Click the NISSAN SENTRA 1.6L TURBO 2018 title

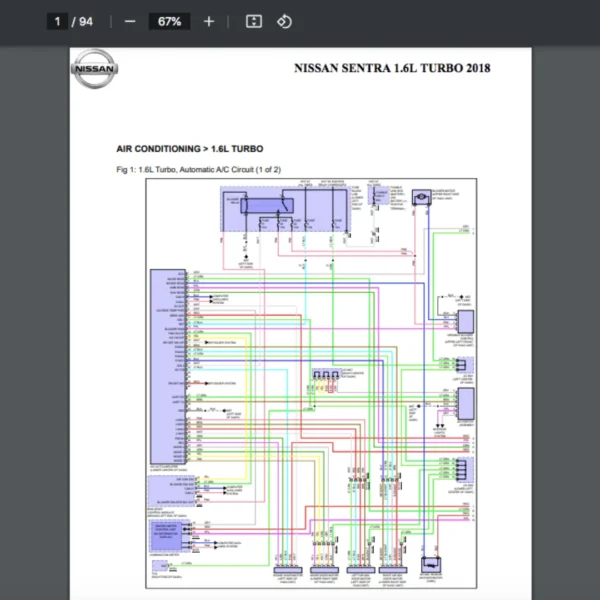click(392, 69)
